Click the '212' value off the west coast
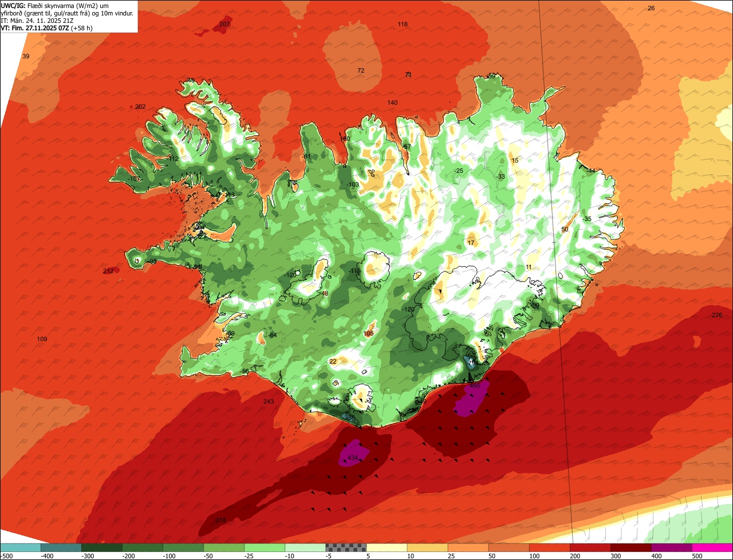733x560 pixels. point(108,271)
